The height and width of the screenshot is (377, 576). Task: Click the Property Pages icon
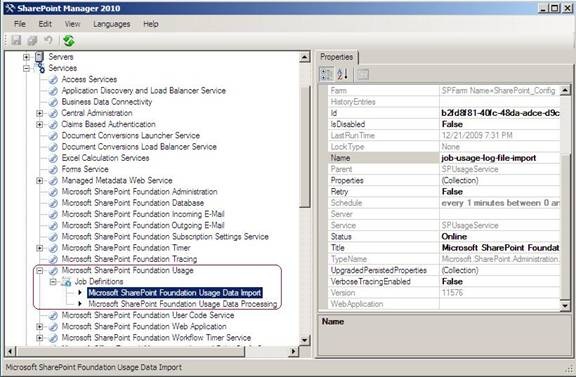pos(363,74)
